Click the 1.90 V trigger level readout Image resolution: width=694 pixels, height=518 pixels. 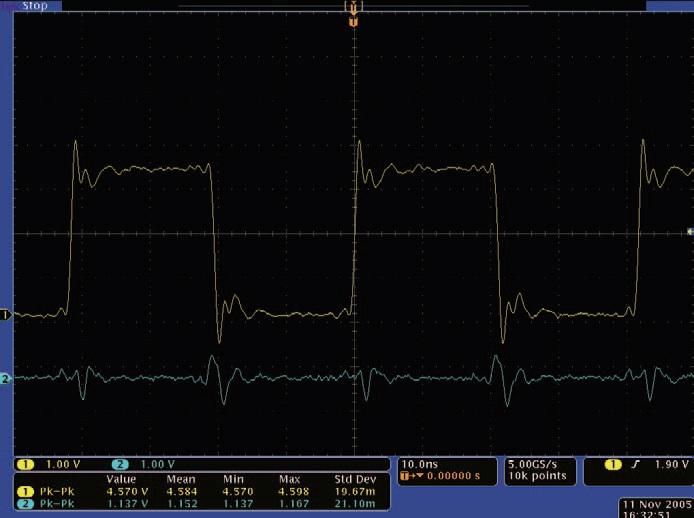tap(670, 465)
